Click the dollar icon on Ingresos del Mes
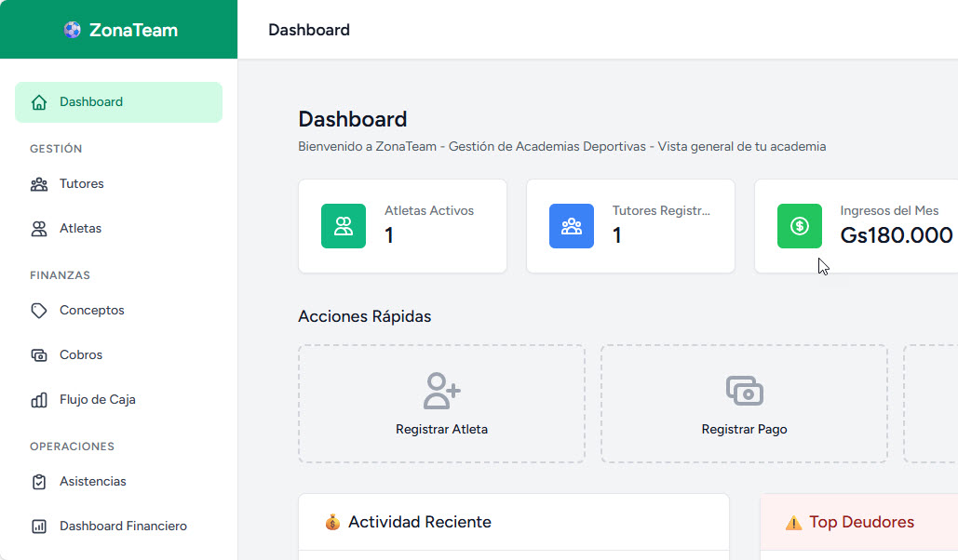 coord(800,226)
